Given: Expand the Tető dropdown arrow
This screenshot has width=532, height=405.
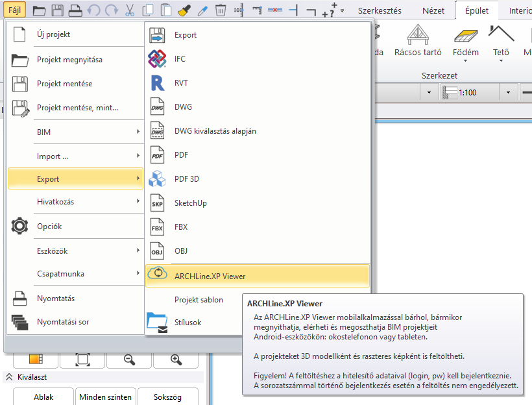Looking at the screenshot, I should point(501,61).
